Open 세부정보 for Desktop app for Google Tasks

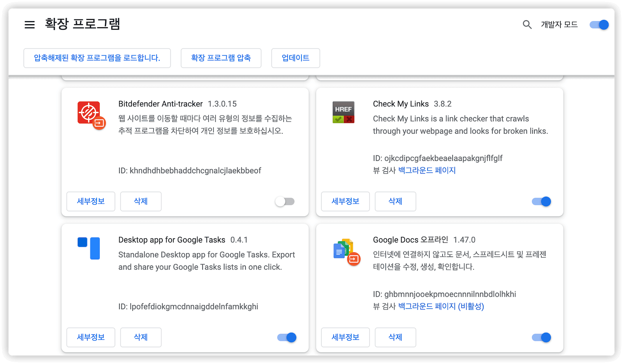91,337
